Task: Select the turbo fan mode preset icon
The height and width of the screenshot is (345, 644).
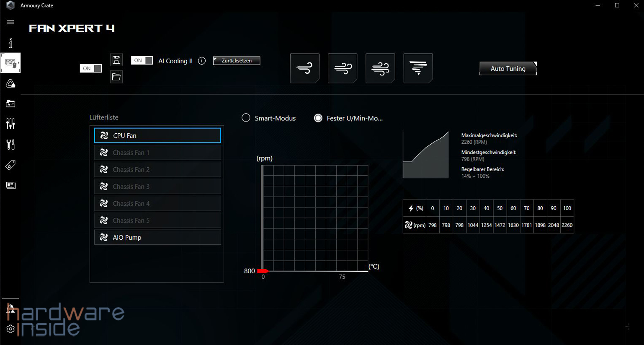Action: [380, 68]
